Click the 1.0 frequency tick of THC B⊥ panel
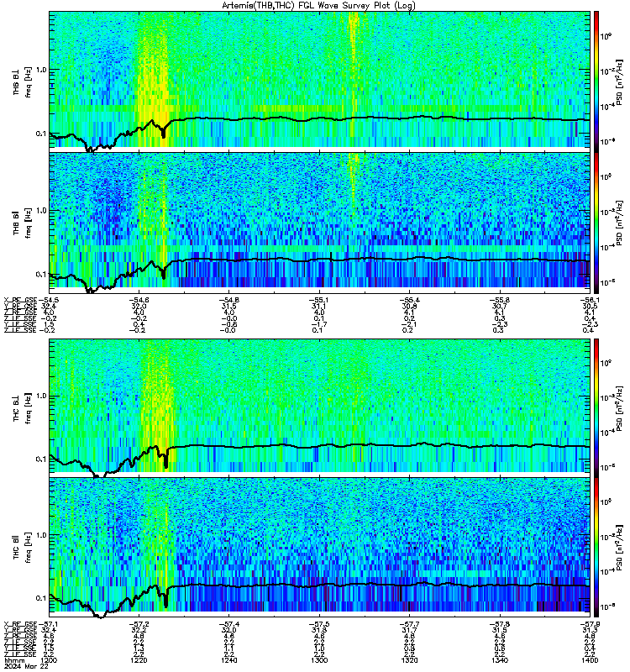The width and height of the screenshot is (630, 672). [40, 396]
